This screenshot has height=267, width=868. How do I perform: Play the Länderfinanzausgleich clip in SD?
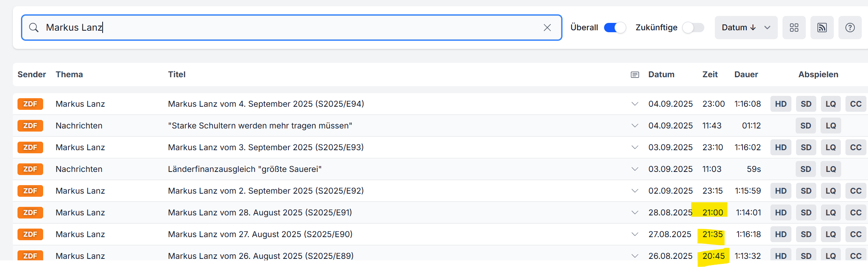pyautogui.click(x=806, y=169)
